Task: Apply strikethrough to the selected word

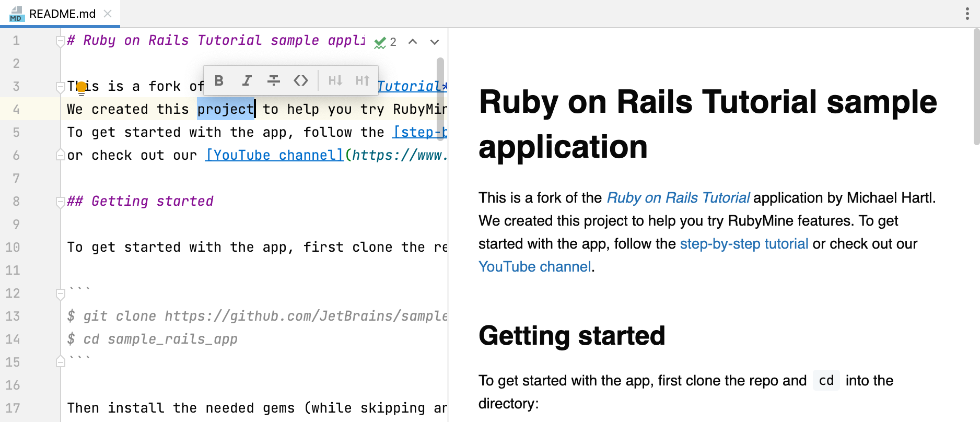Action: 273,80
